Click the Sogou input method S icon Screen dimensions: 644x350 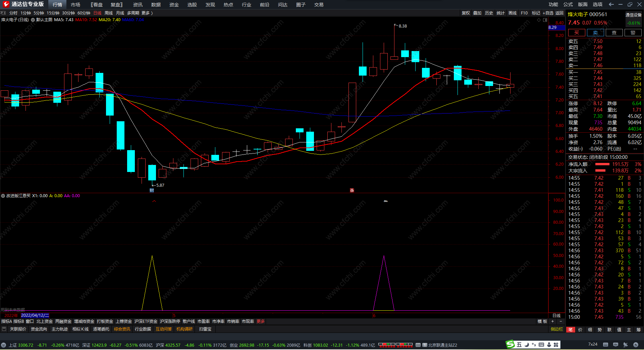tap(510, 344)
